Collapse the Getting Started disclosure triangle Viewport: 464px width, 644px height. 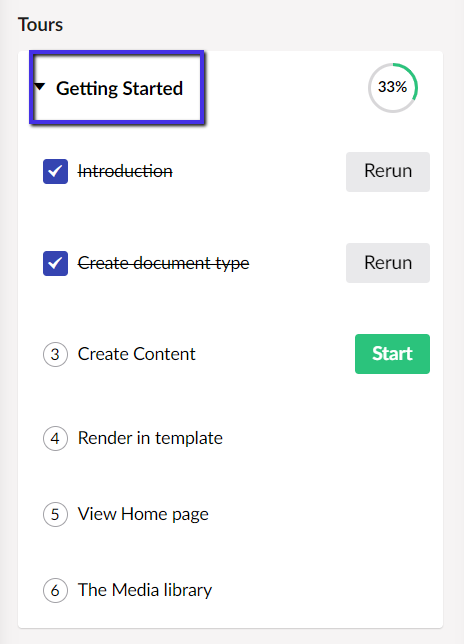pyautogui.click(x=39, y=86)
